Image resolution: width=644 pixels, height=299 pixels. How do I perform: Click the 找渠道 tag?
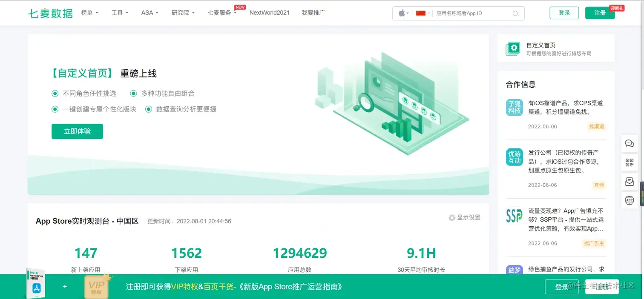pos(597,126)
